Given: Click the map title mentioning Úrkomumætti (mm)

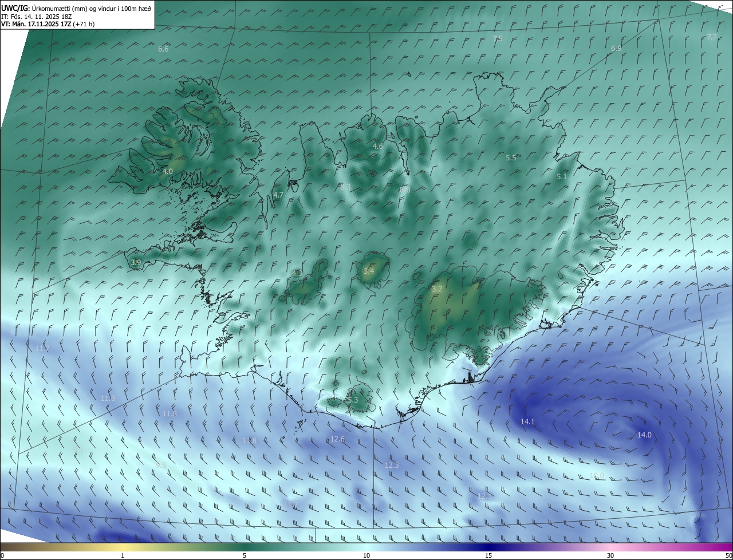Looking at the screenshot, I should (76, 7).
